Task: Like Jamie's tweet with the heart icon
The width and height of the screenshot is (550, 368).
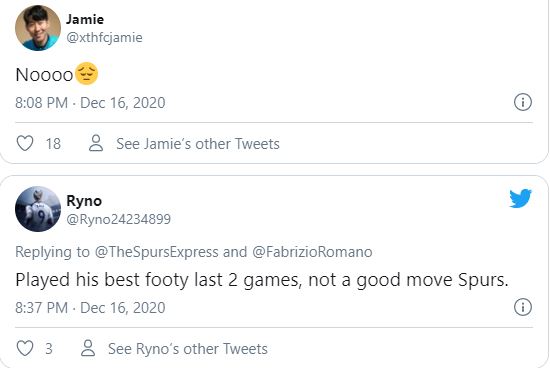Action: (25, 143)
